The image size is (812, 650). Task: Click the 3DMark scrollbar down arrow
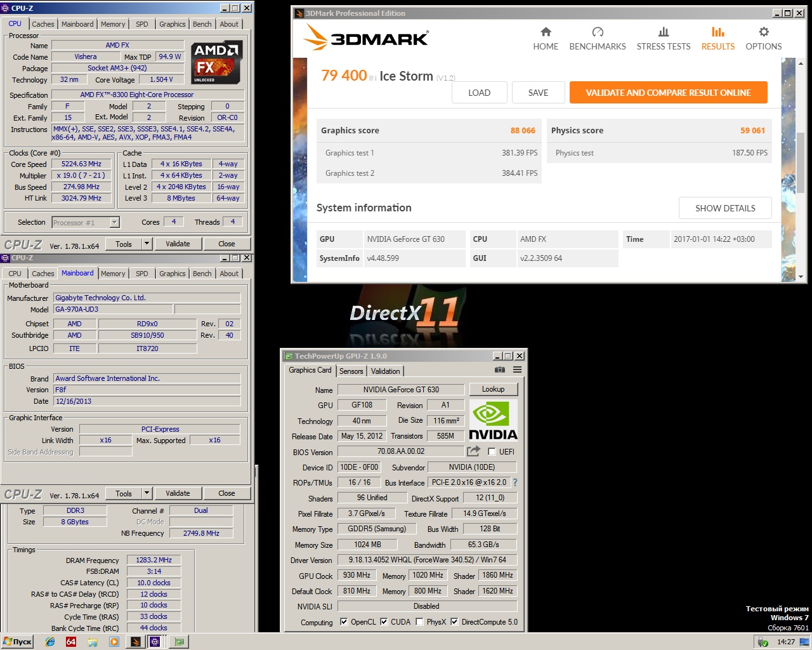(x=801, y=277)
